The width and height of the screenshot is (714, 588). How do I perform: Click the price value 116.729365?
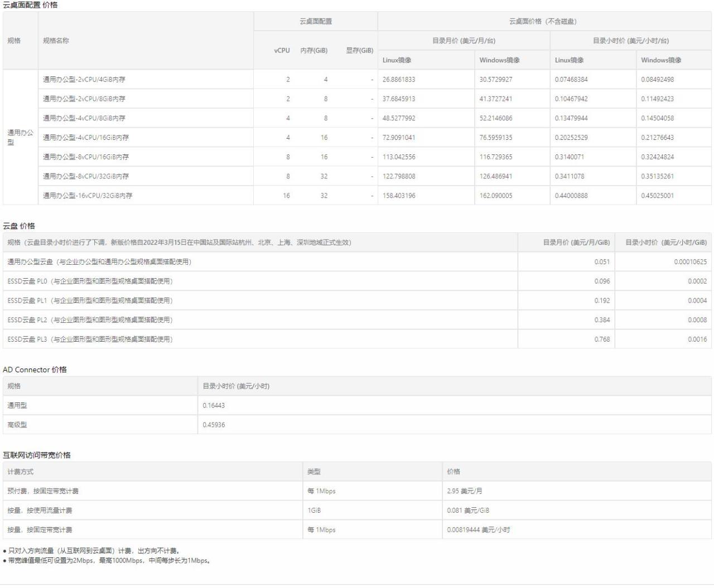(x=496, y=157)
